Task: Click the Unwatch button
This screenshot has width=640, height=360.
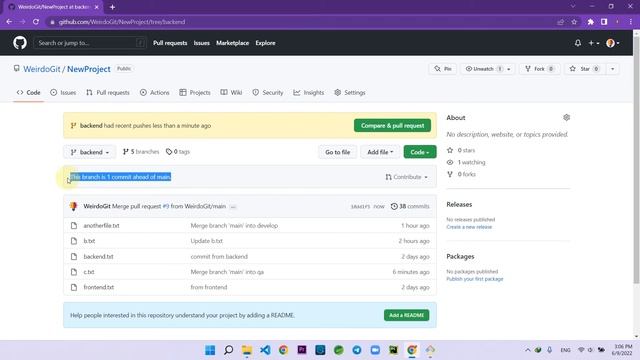Action: 483,69
